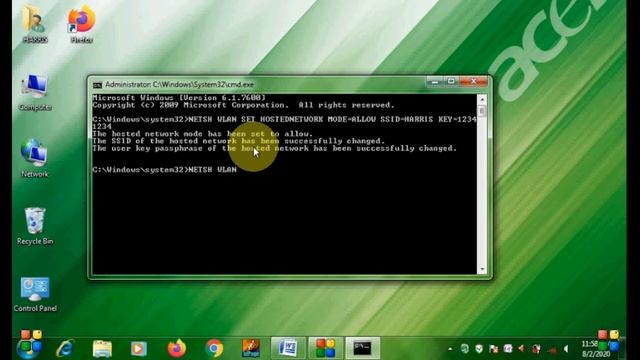Select the Firefox desktop shortcut
Screen dimensions: 640x360
click(x=81, y=23)
